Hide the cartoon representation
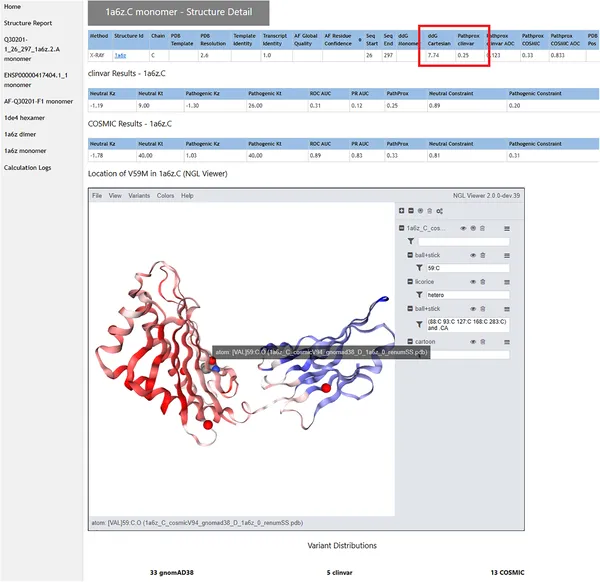The width and height of the screenshot is (600, 582). 473,342
